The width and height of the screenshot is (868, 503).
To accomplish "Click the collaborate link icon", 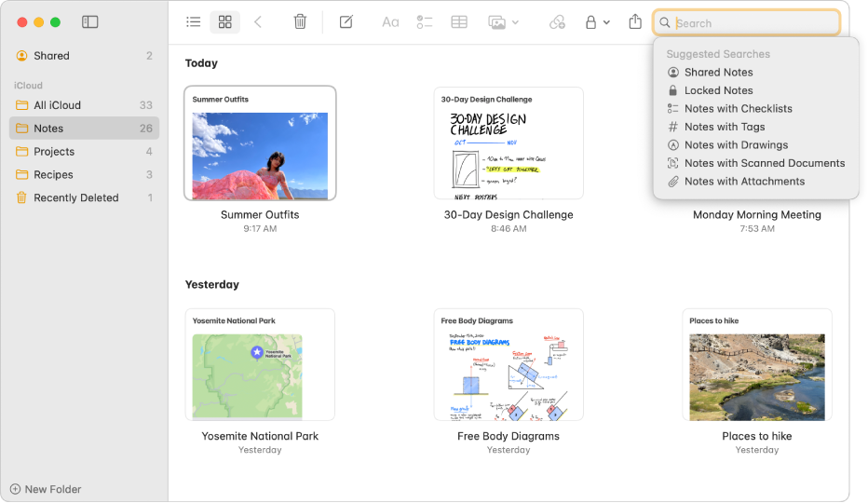I will (x=557, y=22).
